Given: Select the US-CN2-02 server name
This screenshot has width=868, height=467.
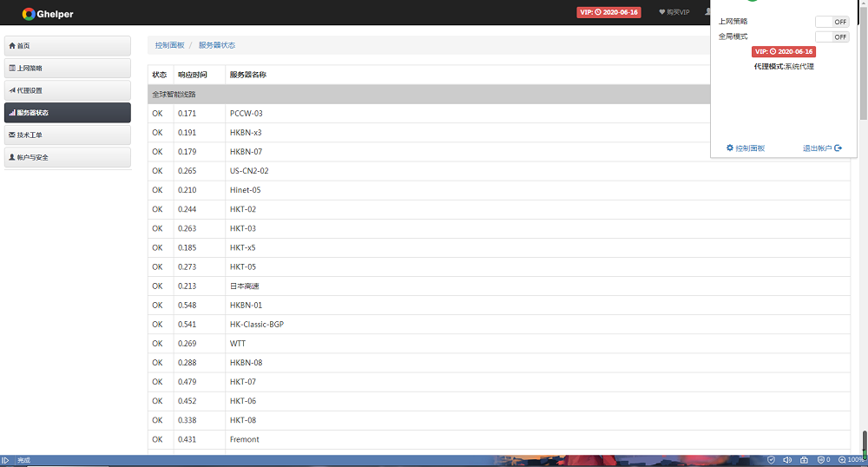Looking at the screenshot, I should 249,171.
